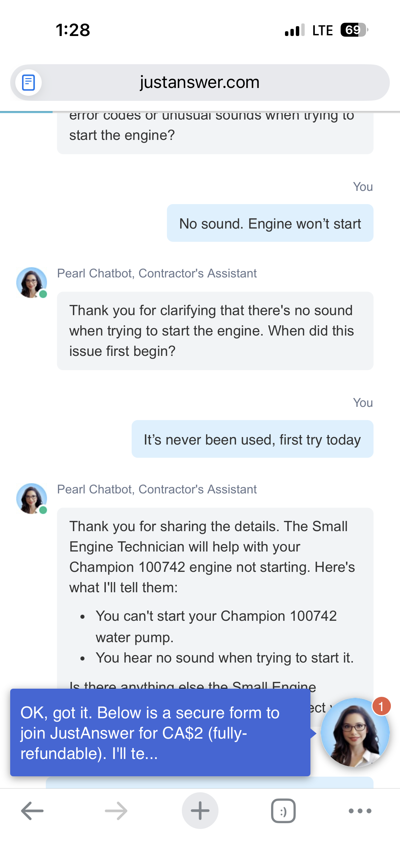Tap the reader mode page icon
Screen dimensions: 400x868
tap(28, 83)
